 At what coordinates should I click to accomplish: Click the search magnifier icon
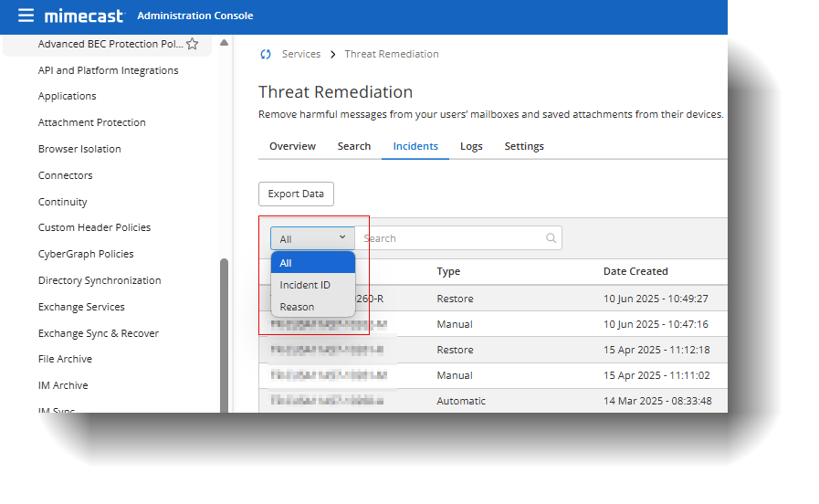click(x=551, y=238)
